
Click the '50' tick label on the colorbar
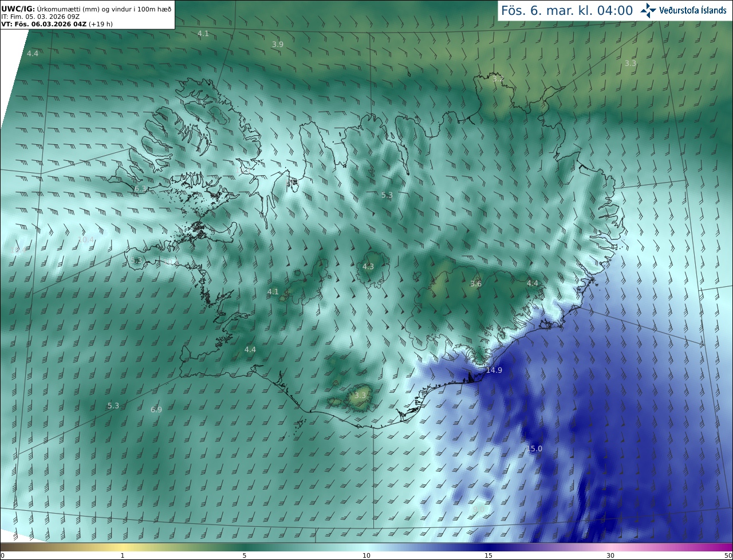pos(729,556)
